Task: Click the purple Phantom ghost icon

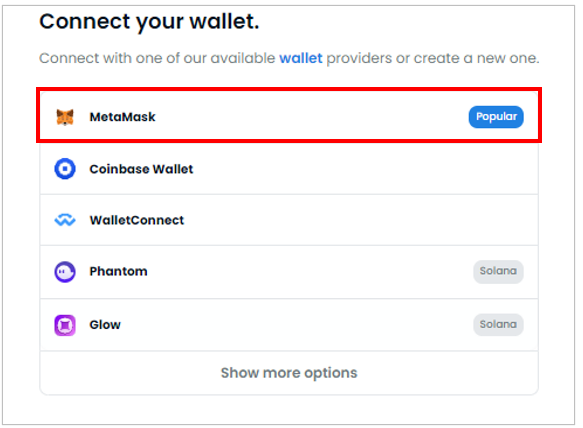Action: 65,272
